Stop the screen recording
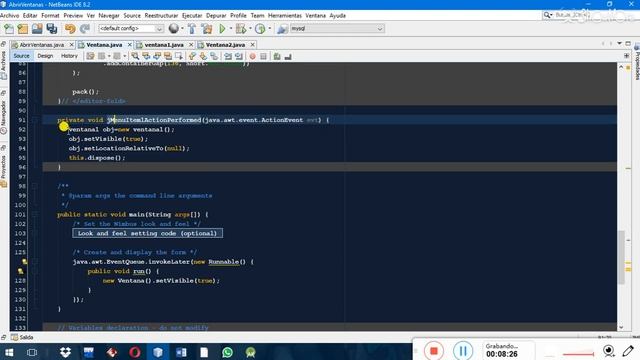This screenshot has height=360, width=640. 434,351
